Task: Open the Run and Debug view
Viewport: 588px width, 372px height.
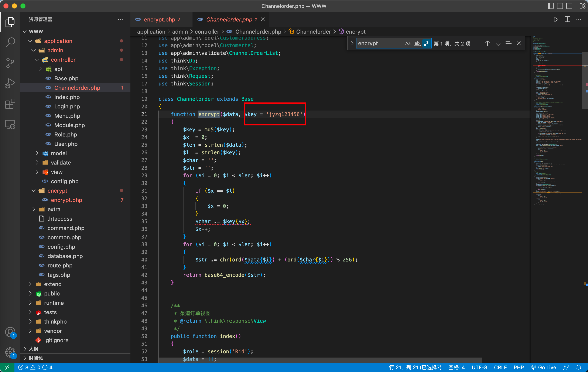Action: point(10,83)
